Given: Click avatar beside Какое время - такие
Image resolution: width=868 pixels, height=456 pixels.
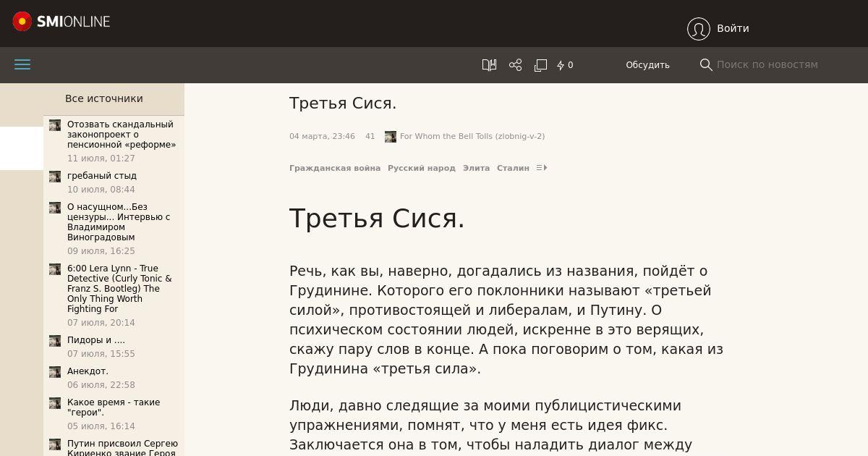Looking at the screenshot, I should point(55,403).
